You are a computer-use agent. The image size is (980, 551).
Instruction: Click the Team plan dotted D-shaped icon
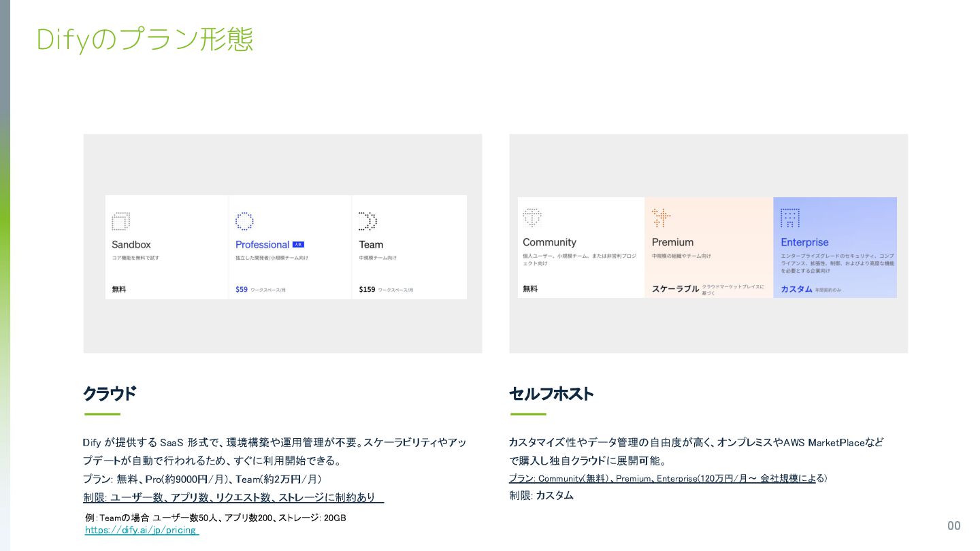pos(367,222)
